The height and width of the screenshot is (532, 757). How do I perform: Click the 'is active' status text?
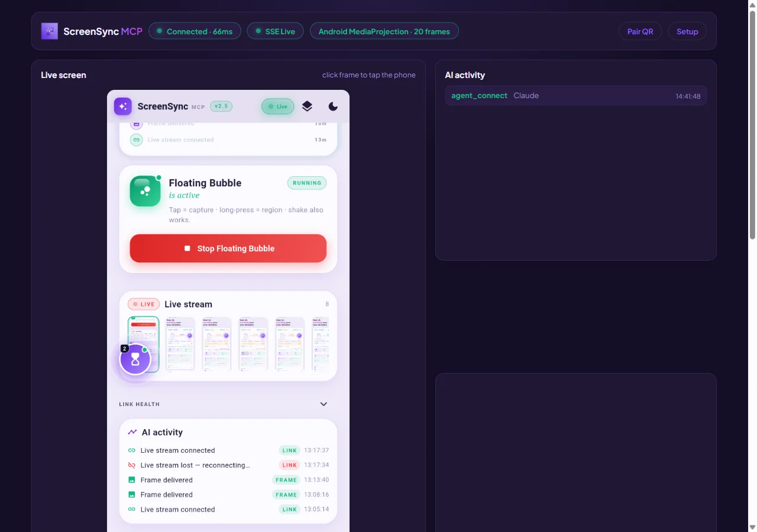(x=184, y=196)
